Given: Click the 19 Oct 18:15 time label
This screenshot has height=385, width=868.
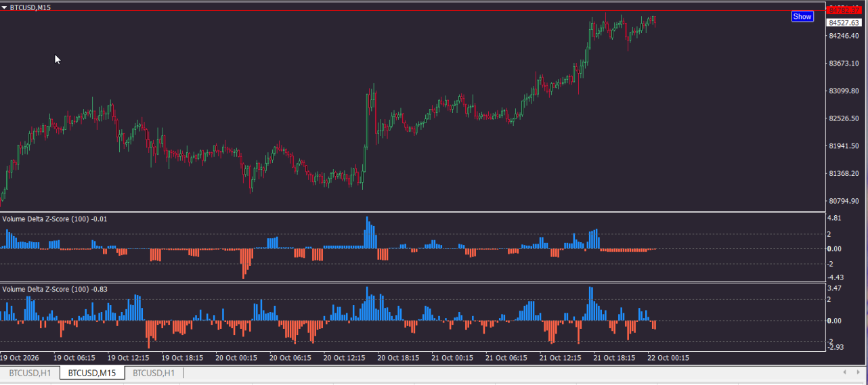Looking at the screenshot, I should (182, 357).
